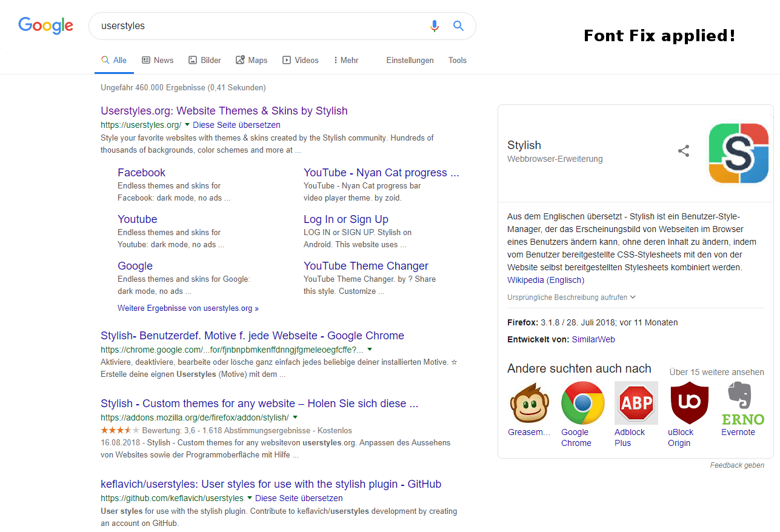The width and height of the screenshot is (780, 532).
Task: Open the Stylish logo image
Action: point(739,153)
